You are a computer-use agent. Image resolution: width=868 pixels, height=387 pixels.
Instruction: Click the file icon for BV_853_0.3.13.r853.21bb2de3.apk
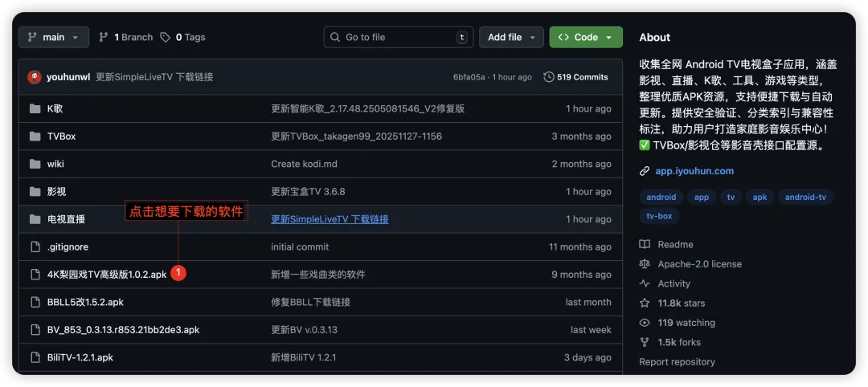(35, 330)
